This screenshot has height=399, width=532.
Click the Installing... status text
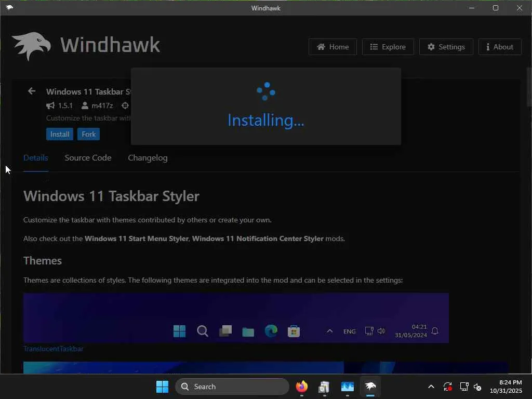click(265, 121)
